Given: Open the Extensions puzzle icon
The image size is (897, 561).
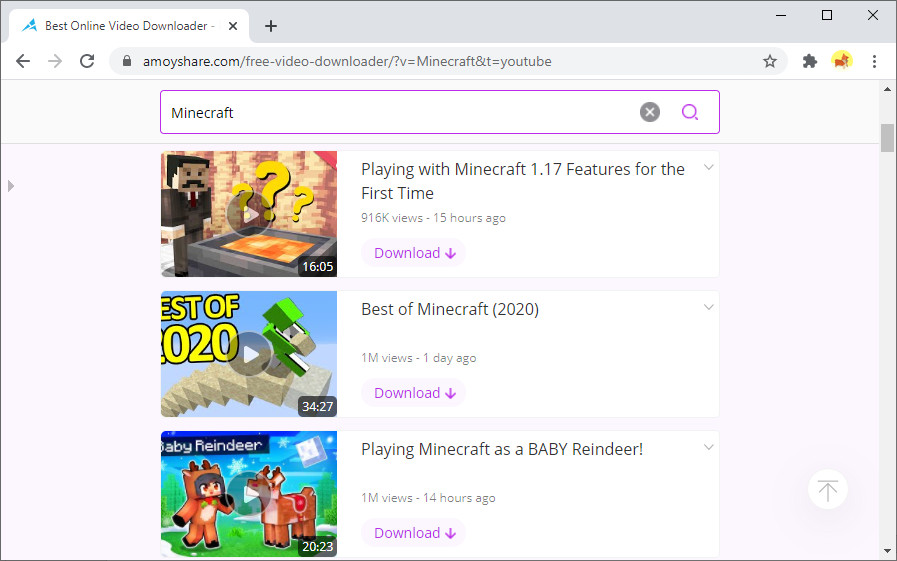Looking at the screenshot, I should 809,61.
